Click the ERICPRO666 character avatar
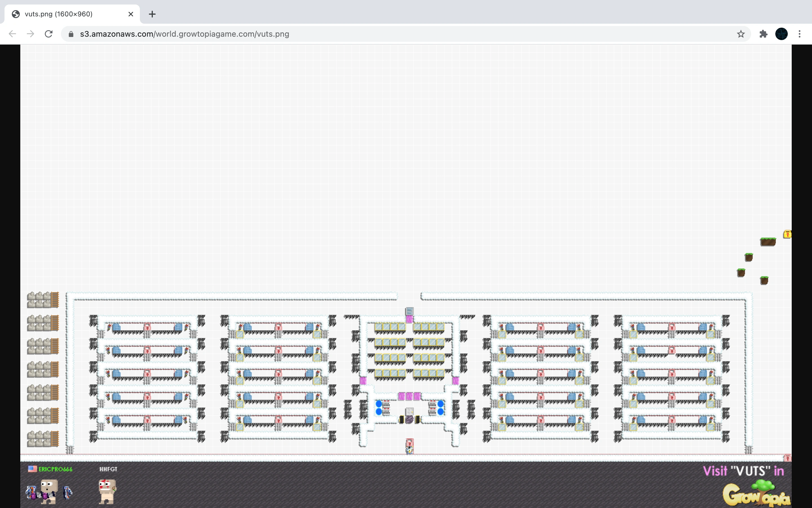This screenshot has height=508, width=812. [49, 492]
